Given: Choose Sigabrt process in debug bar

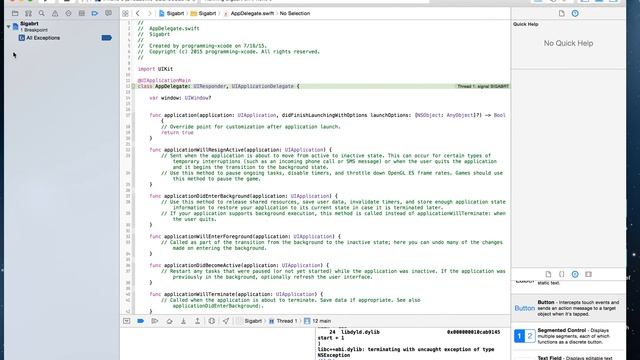Looking at the screenshot, I should pyautogui.click(x=249, y=321).
